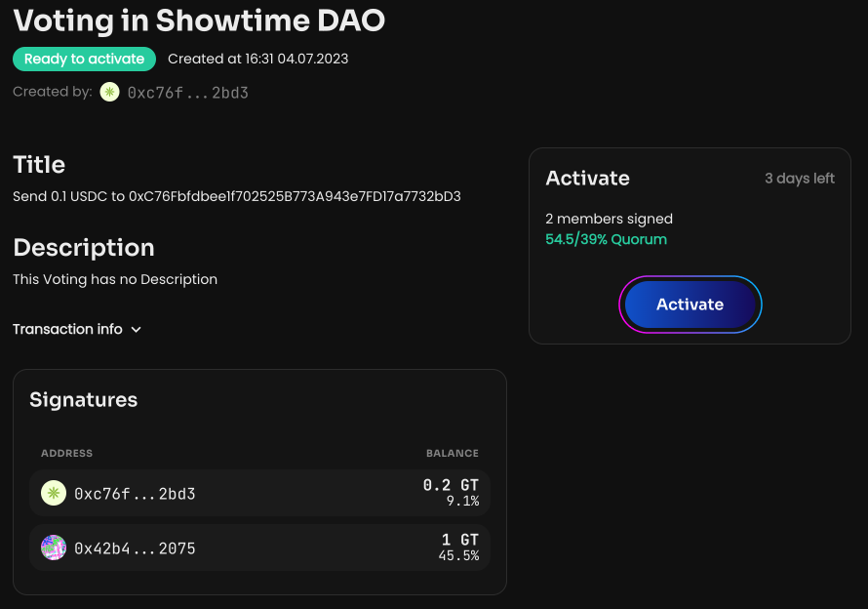868x609 pixels.
Task: Click the Activate button
Action: coord(690,304)
